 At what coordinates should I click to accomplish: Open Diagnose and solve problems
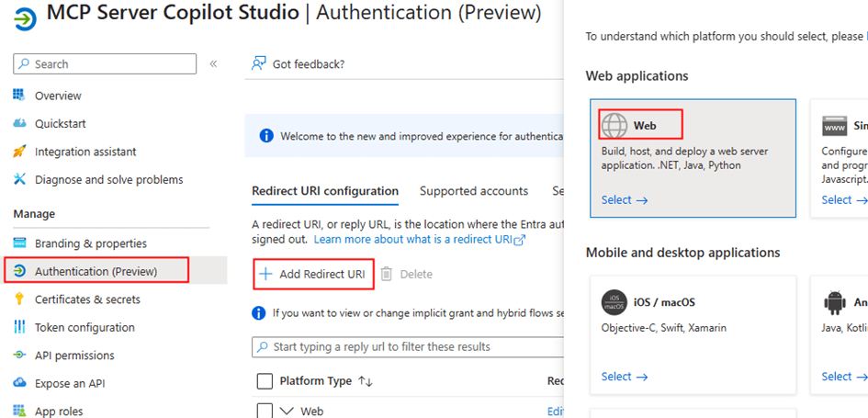tap(108, 180)
